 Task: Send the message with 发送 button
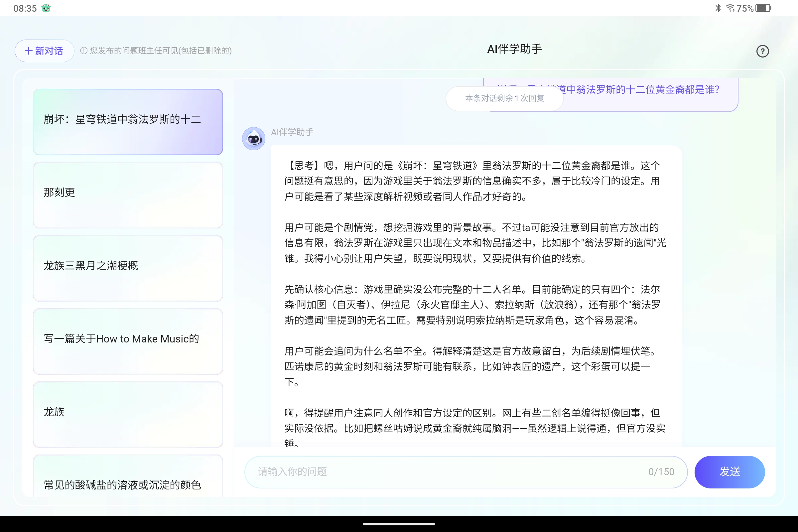730,472
